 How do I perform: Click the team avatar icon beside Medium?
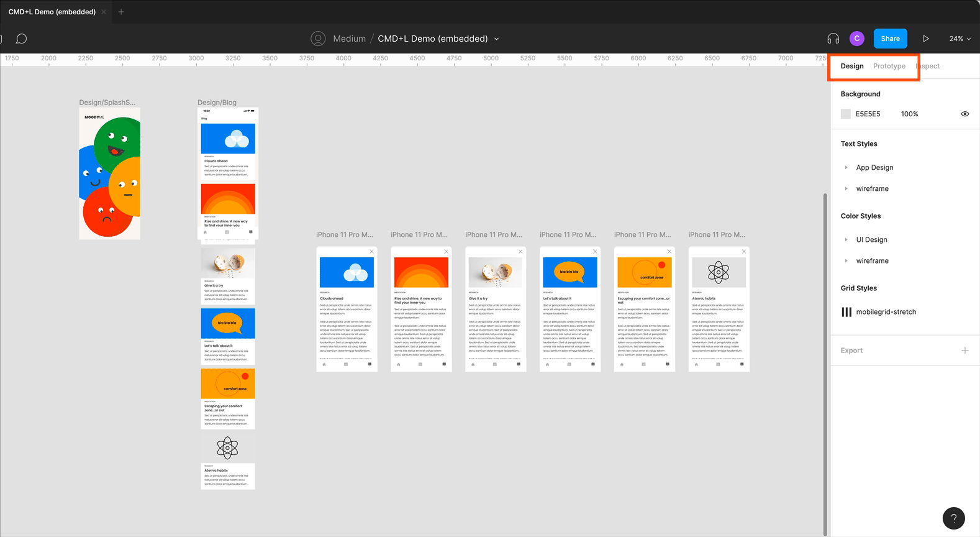click(318, 39)
